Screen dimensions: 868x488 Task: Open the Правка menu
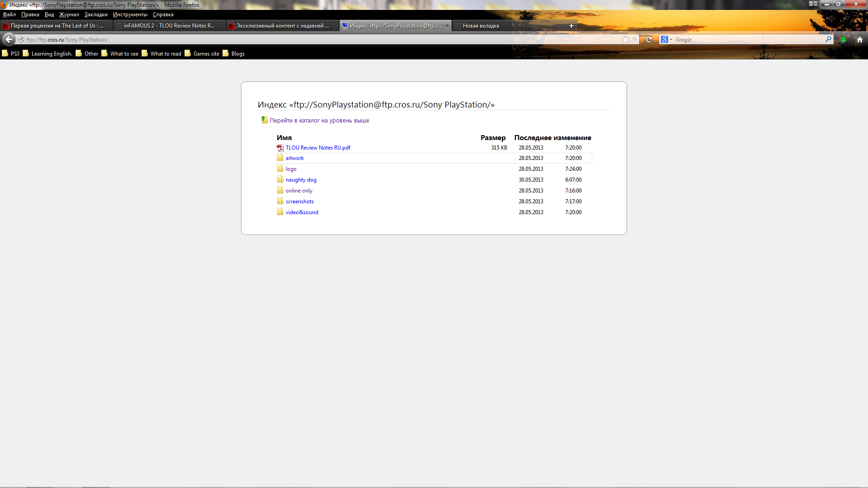[x=30, y=14]
